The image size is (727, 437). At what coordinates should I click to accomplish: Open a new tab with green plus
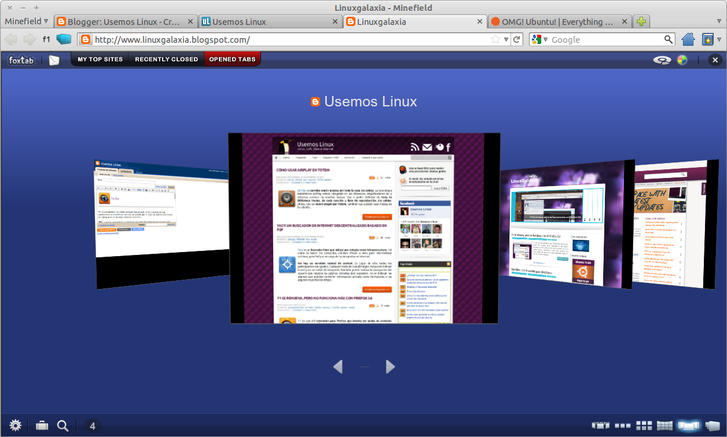641,21
